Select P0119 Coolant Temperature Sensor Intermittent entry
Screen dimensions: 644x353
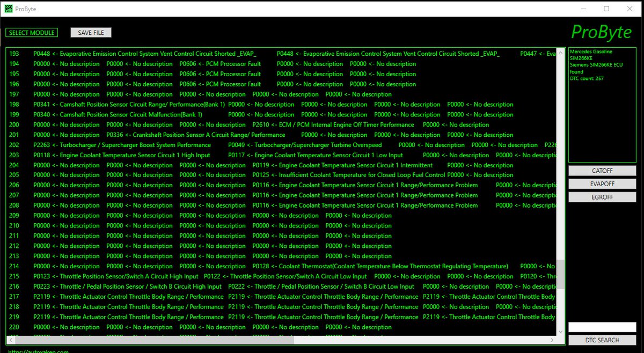click(342, 165)
